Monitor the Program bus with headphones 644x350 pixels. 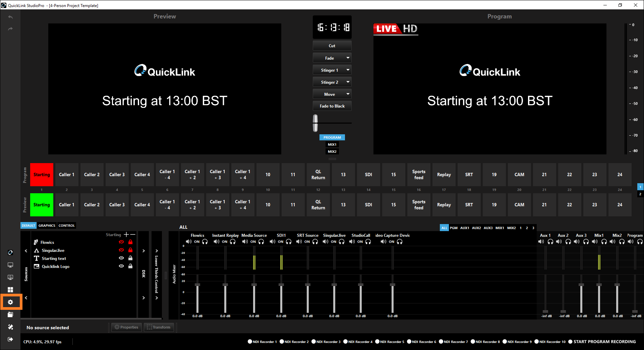(640, 241)
